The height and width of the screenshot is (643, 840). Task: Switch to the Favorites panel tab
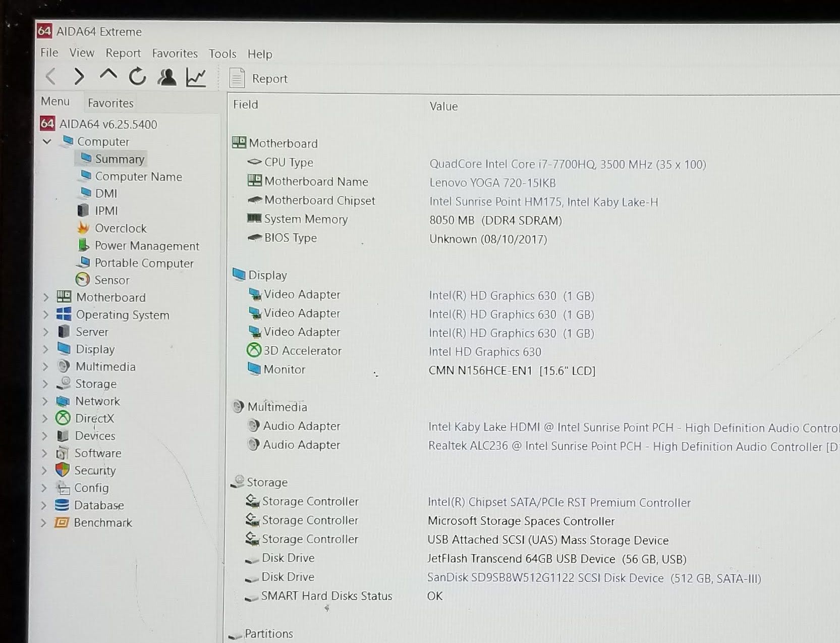110,103
